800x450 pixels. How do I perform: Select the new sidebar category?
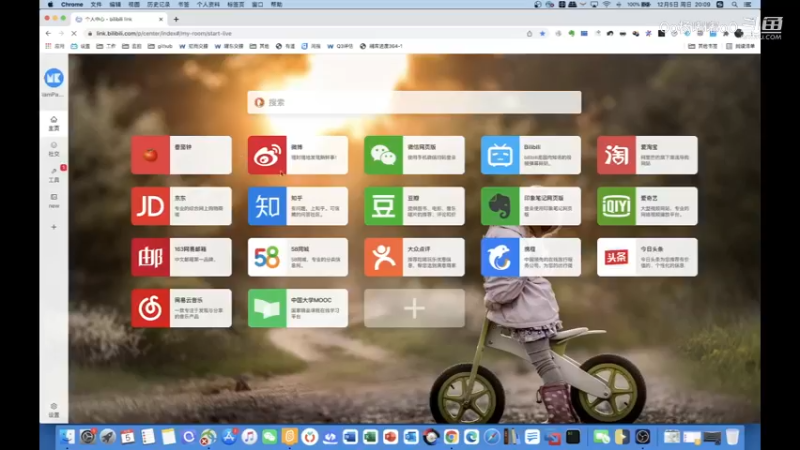54,201
